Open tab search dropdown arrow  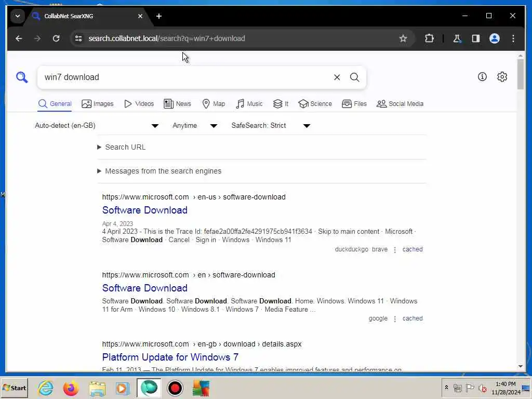[x=17, y=16]
